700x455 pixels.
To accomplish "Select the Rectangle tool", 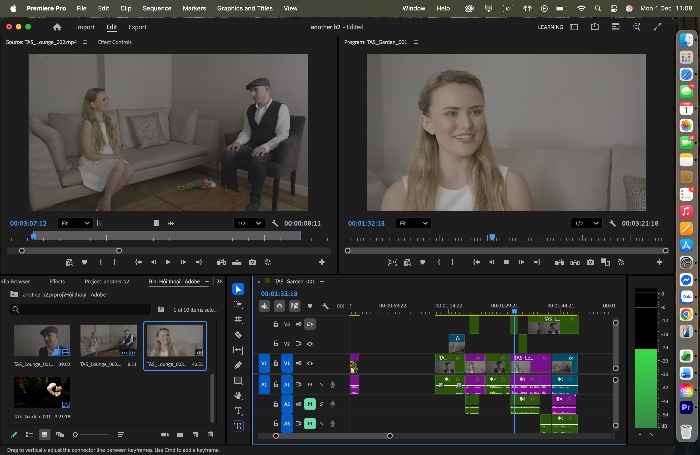I will (x=238, y=380).
